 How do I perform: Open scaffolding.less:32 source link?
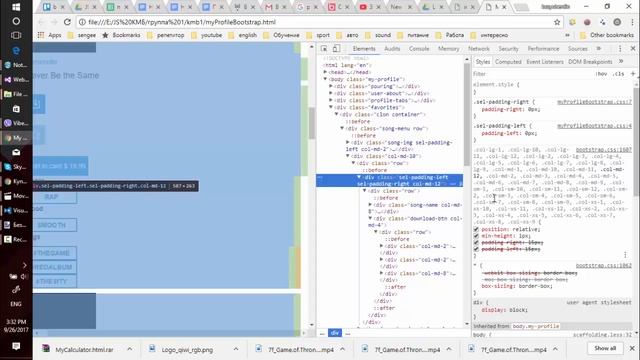click(602, 335)
